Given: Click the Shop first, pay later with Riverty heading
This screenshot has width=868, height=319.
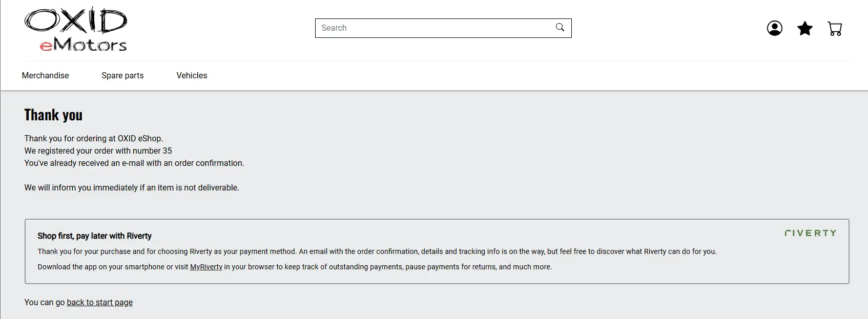Looking at the screenshot, I should coord(94,236).
